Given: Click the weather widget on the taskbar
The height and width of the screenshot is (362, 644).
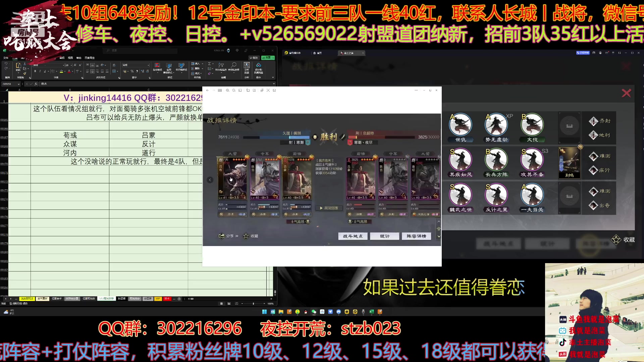Looking at the screenshot, I should pos(9,312).
